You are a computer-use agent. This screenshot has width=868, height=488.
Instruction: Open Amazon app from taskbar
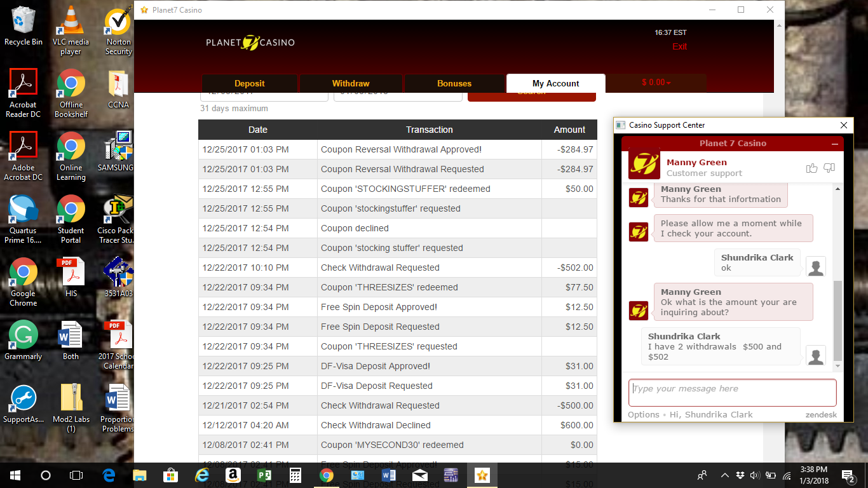233,475
